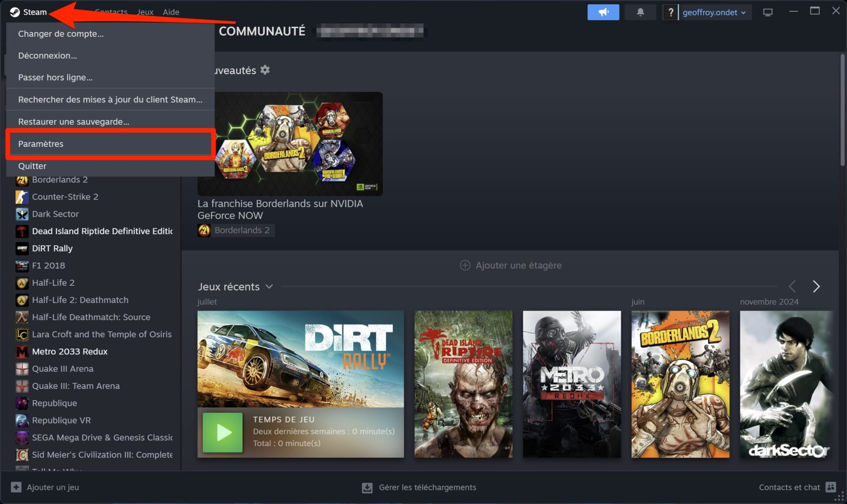The height and width of the screenshot is (504, 847).
Task: Select Passer hors ligne... option
Action: pyautogui.click(x=110, y=77)
